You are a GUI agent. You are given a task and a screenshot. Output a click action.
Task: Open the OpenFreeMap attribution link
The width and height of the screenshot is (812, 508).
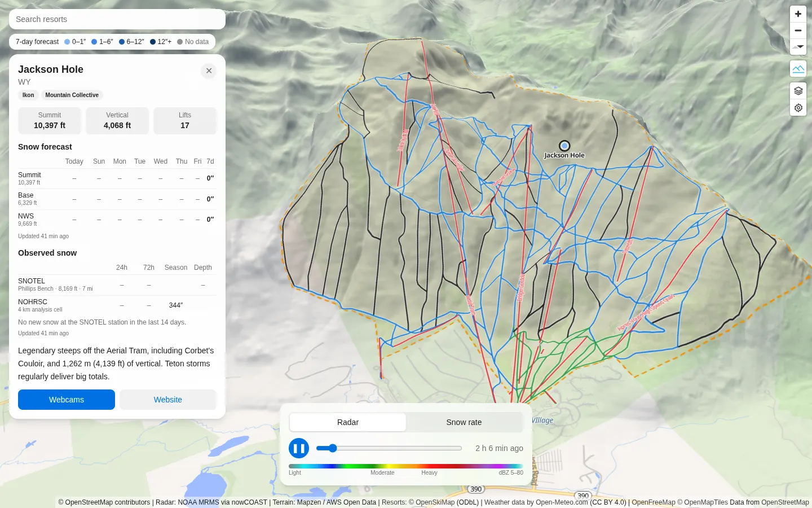click(x=654, y=502)
